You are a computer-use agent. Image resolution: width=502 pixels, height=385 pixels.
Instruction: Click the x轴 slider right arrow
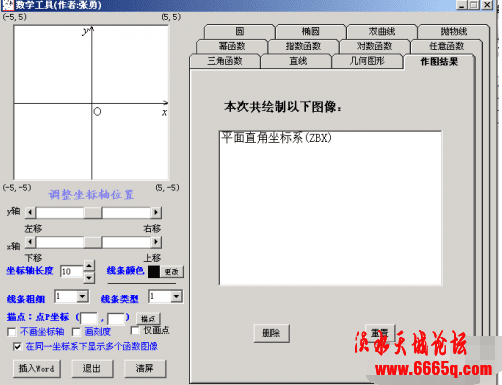(156, 241)
